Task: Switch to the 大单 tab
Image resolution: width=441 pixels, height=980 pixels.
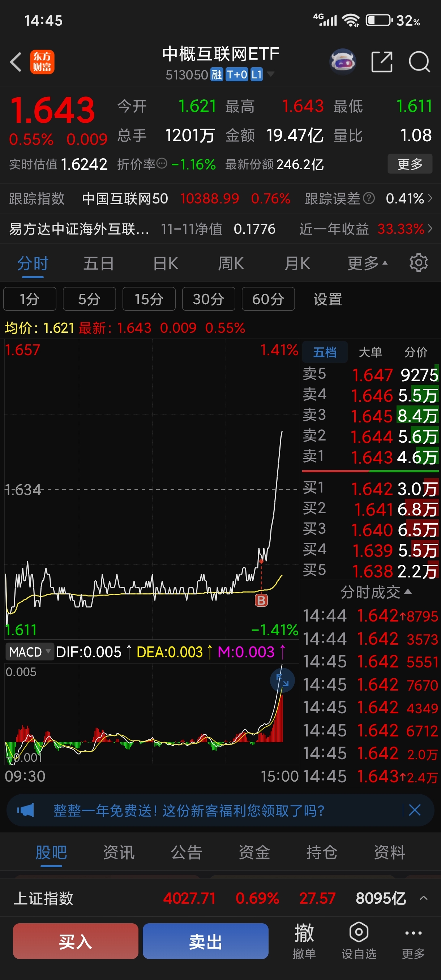Action: click(370, 352)
